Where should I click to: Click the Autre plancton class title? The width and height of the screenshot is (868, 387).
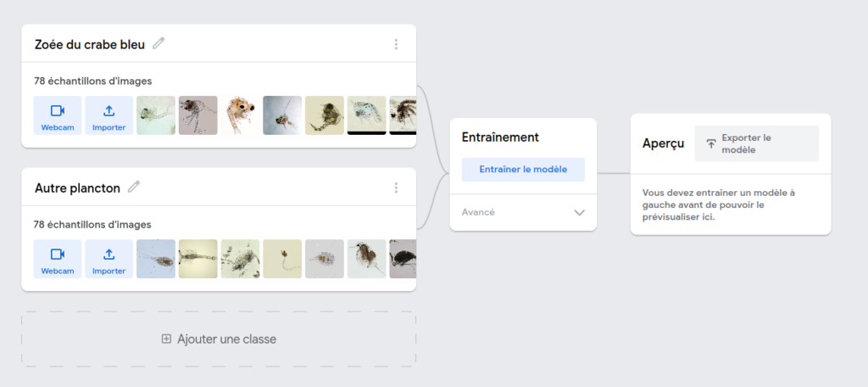pyautogui.click(x=77, y=188)
